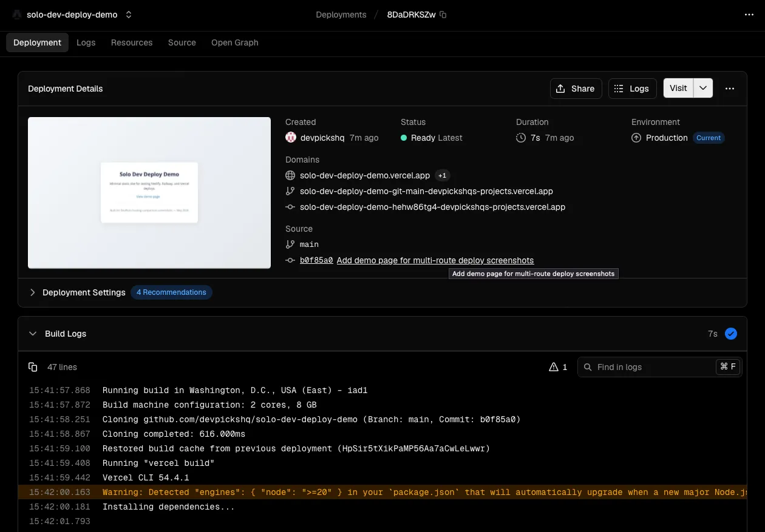The width and height of the screenshot is (765, 532).
Task: Click the Vercel triangle logo icon
Action: 17,15
